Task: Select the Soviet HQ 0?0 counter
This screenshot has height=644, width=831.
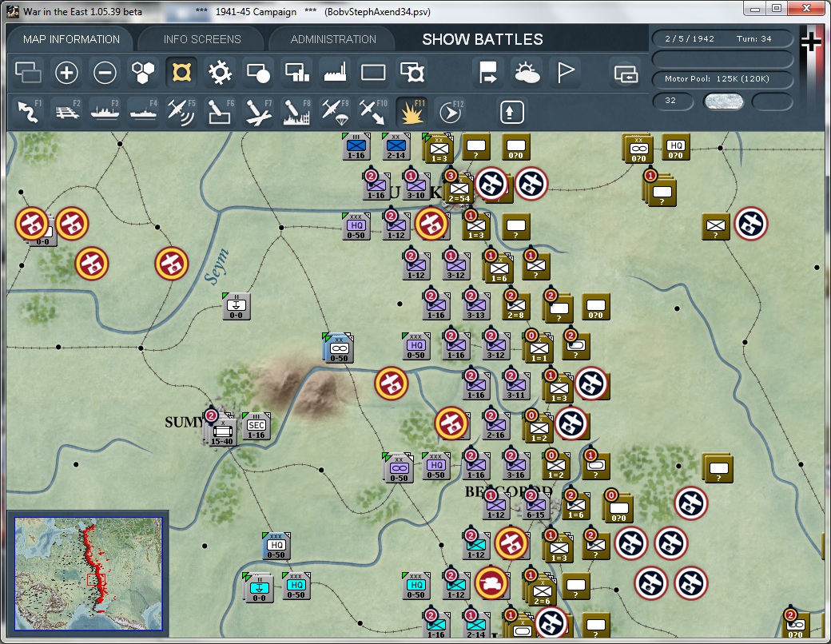Action: (676, 147)
